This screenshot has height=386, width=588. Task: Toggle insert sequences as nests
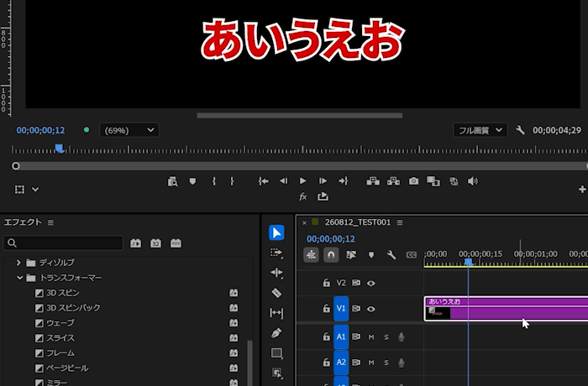tap(311, 255)
